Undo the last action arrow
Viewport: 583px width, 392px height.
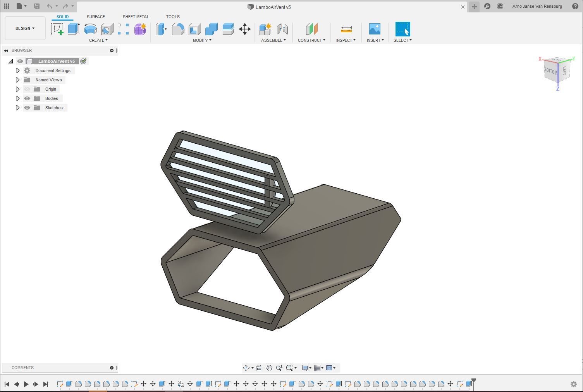[x=49, y=6]
